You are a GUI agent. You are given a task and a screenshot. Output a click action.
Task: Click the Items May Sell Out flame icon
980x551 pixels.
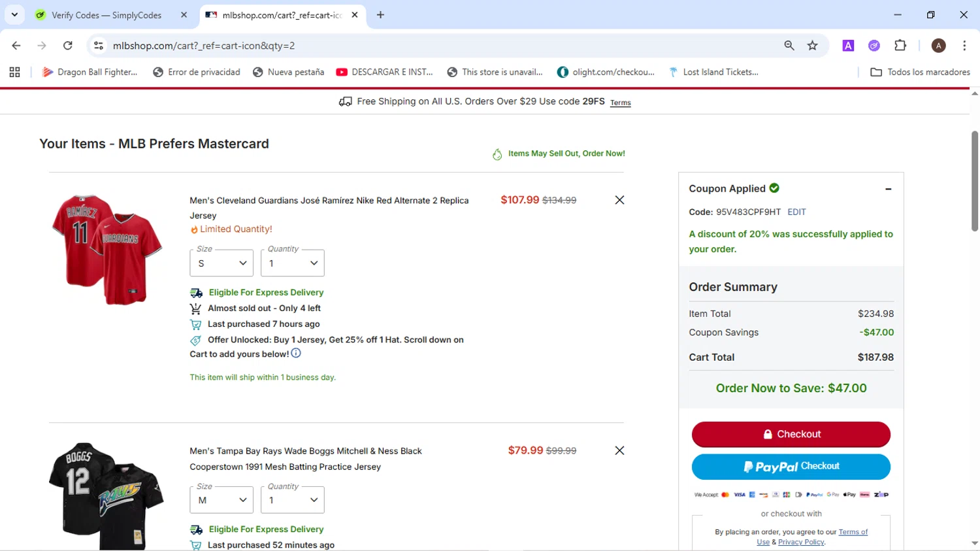(x=497, y=154)
